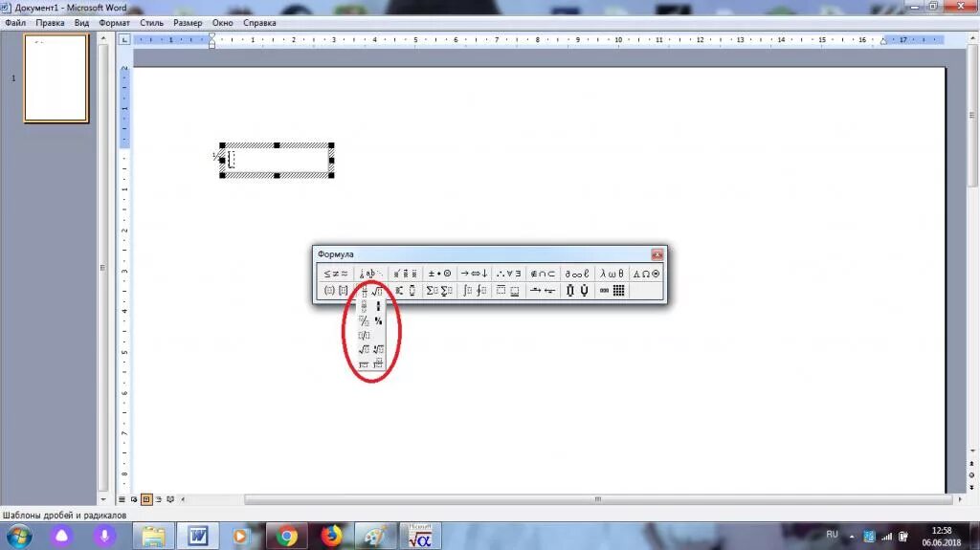Viewport: 980px width, 550px height.
Task: Open the Стиль menu
Action: coord(151,23)
